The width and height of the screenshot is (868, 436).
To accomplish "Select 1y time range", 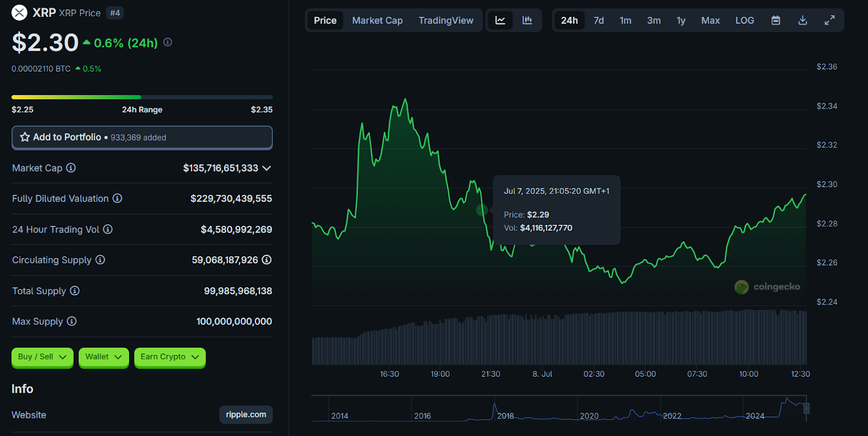I will coord(681,21).
